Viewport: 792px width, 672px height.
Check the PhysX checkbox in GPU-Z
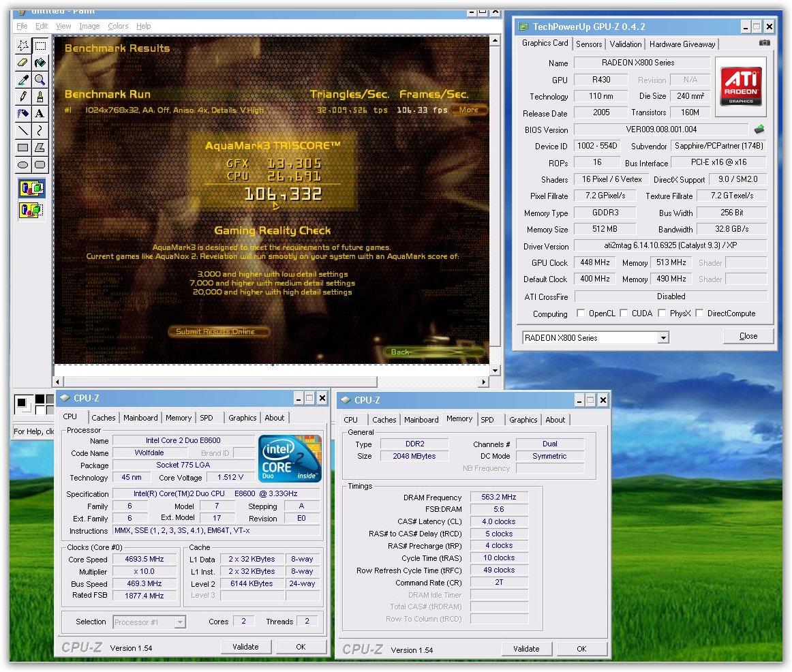(662, 313)
